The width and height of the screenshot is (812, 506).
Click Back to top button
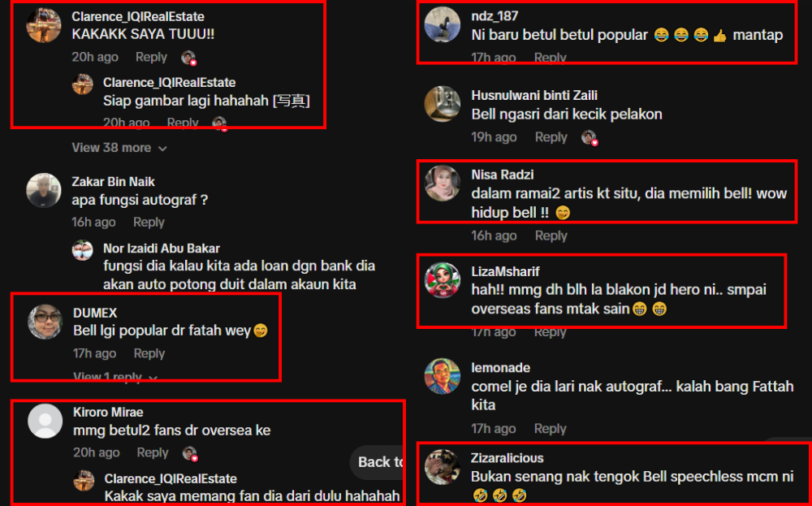click(x=378, y=462)
